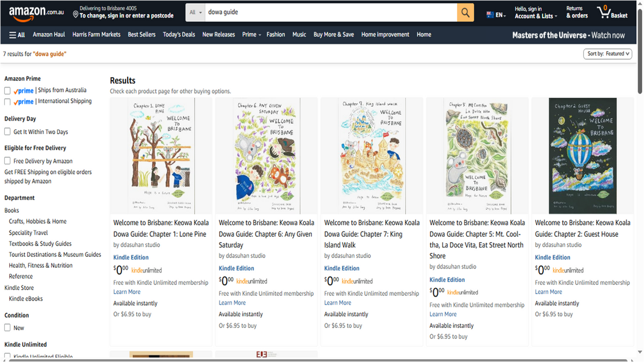Select Health, Fitness & Nutrition department
Viewport: 644px width, 362px height.
[x=40, y=266]
